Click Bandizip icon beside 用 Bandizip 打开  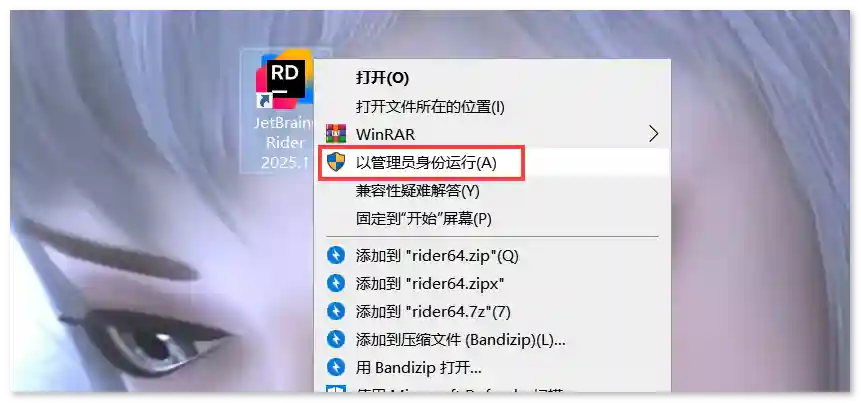tap(336, 367)
